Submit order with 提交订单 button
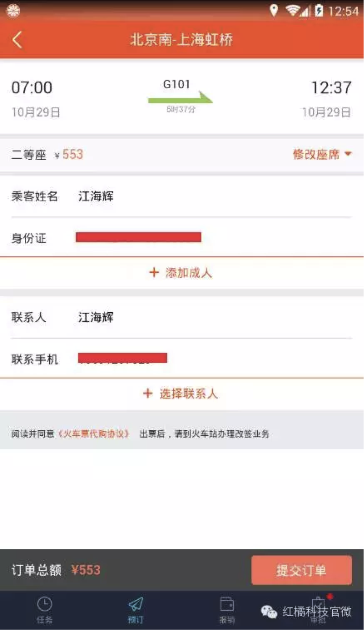 [x=301, y=570]
